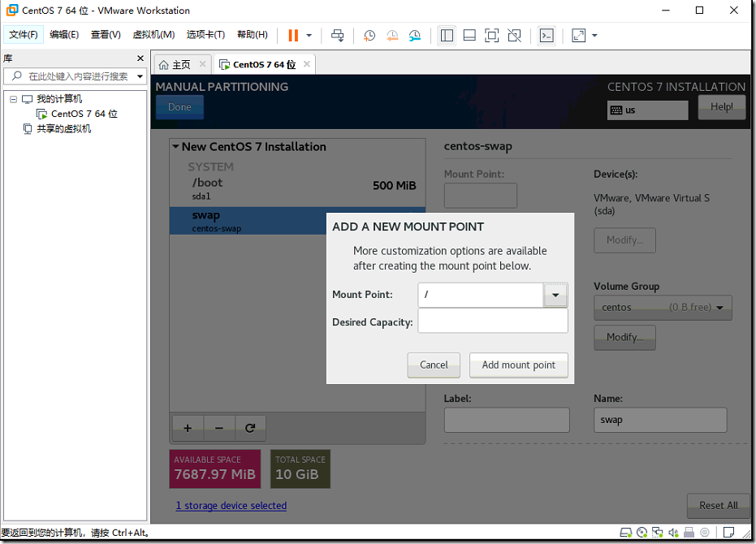The height and width of the screenshot is (544, 756).
Task: Open the 1 storage device selected link
Action: click(x=231, y=505)
